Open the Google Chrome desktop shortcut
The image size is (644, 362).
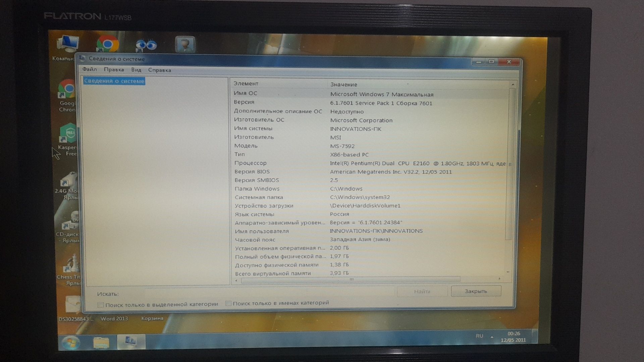(67, 96)
